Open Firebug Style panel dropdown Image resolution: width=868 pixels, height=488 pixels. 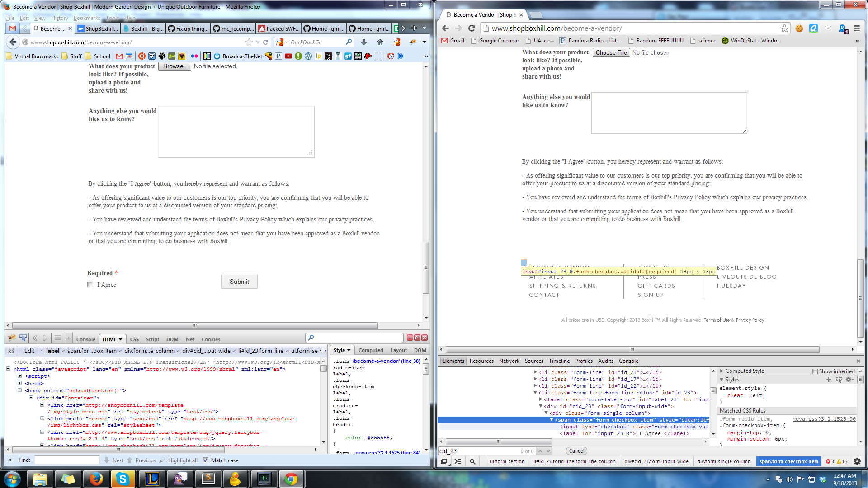tap(342, 350)
